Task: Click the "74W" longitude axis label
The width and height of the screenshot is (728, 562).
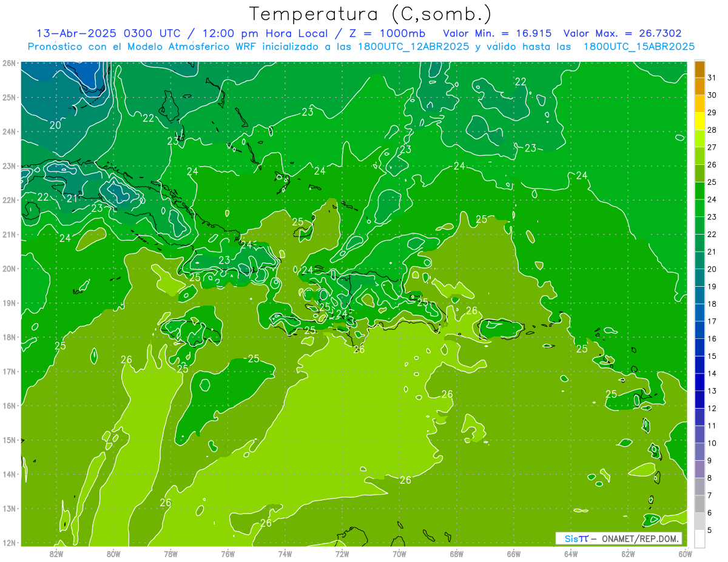Action: [x=285, y=554]
